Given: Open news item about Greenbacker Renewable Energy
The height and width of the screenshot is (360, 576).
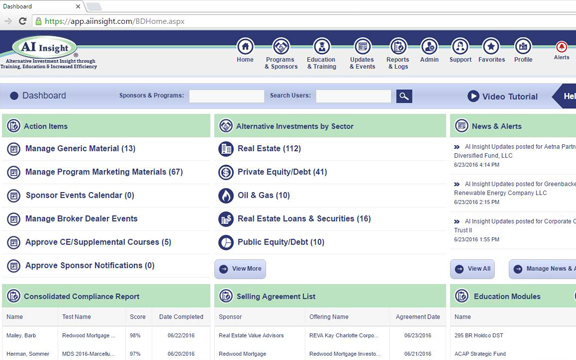Looking at the screenshot, I should [515, 188].
